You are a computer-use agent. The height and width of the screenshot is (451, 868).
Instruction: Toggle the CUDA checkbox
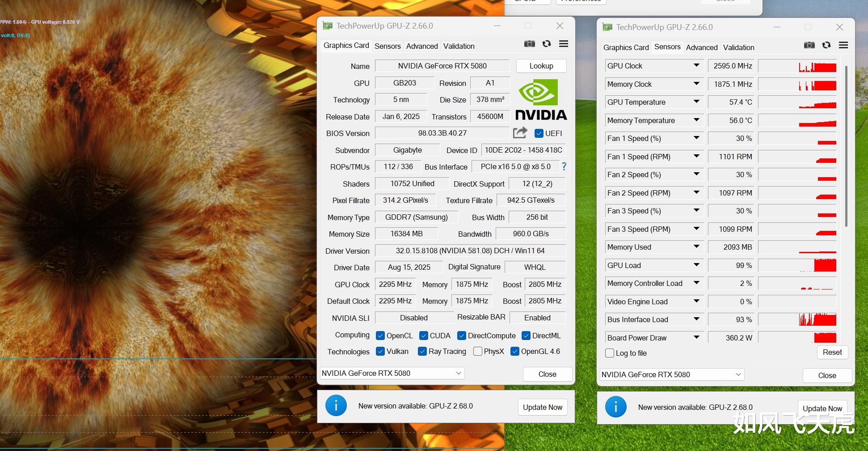[x=424, y=336]
